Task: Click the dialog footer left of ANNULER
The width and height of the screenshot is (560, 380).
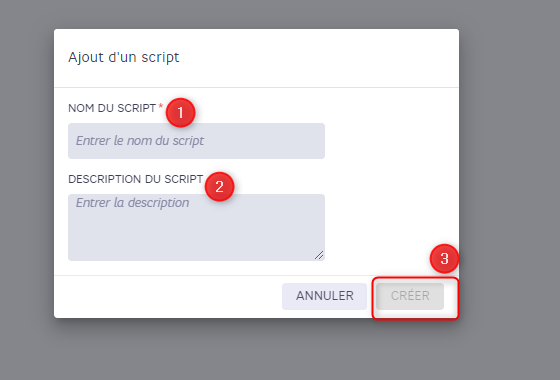Action: 168,296
